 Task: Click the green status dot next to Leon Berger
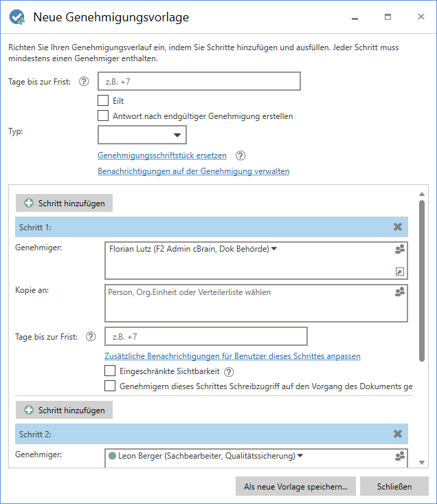point(113,456)
